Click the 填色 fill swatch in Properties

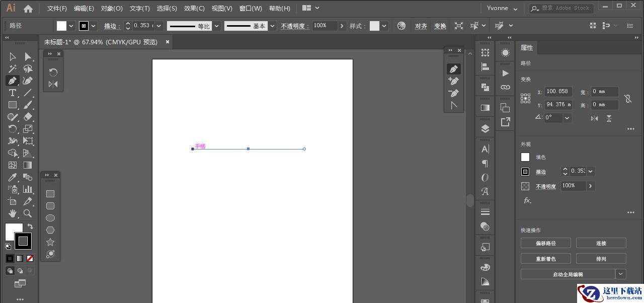click(x=525, y=157)
